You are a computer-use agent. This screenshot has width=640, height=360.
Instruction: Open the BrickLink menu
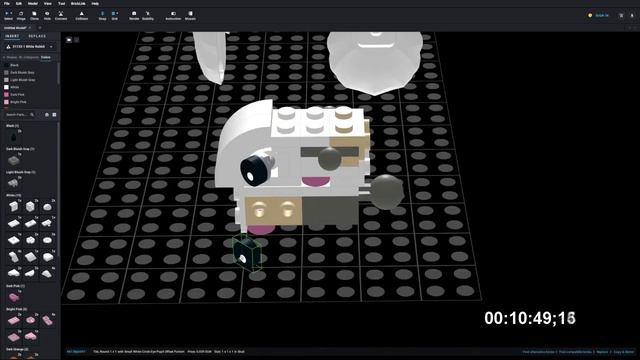[78, 3]
